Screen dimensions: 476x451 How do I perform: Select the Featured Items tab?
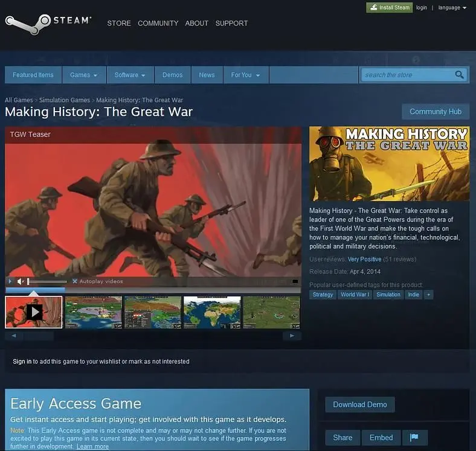[33, 75]
